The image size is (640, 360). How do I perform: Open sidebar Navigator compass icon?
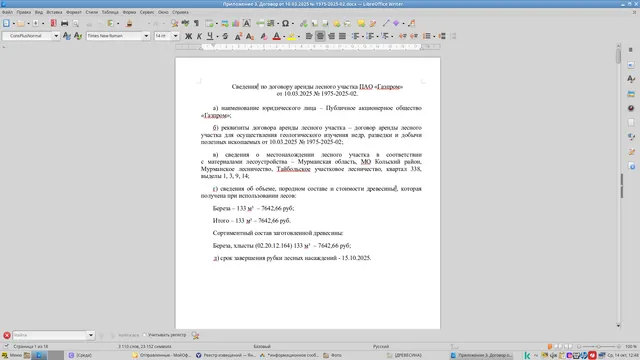coord(631,108)
